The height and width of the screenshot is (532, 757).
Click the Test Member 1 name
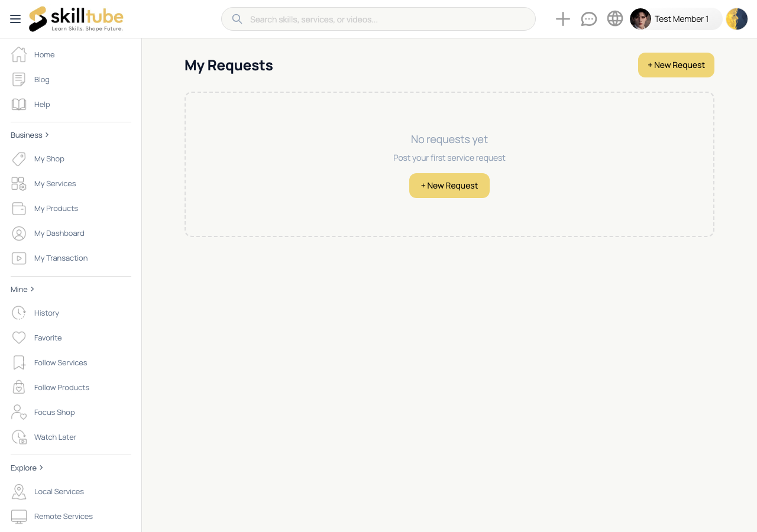click(x=681, y=19)
